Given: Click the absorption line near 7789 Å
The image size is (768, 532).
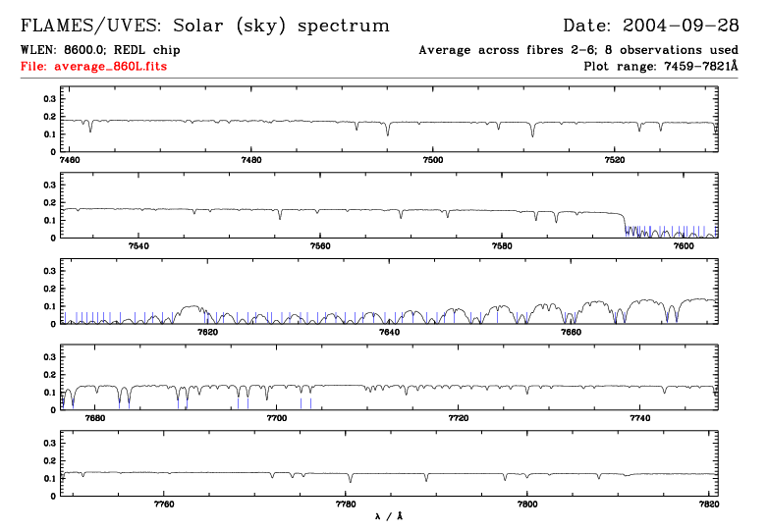Looking at the screenshot, I should tap(426, 477).
